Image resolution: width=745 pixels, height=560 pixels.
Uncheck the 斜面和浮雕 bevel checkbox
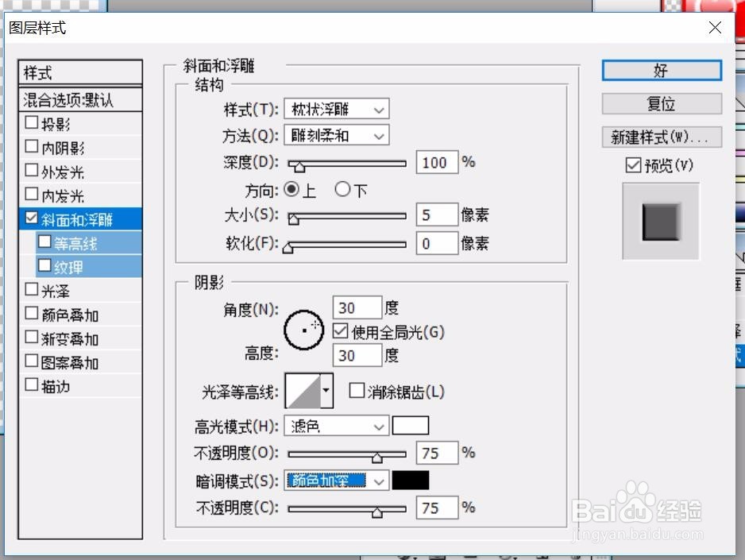31,218
